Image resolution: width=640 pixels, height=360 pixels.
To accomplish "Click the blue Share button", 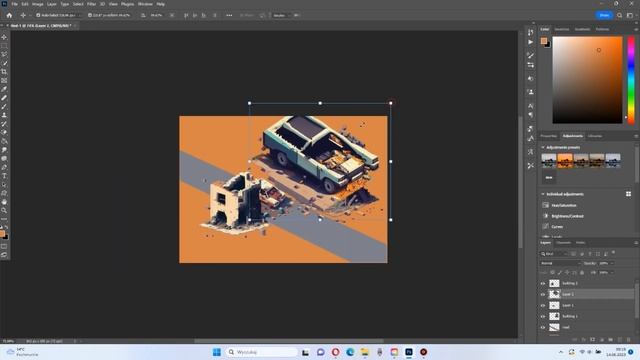I will pyautogui.click(x=604, y=15).
